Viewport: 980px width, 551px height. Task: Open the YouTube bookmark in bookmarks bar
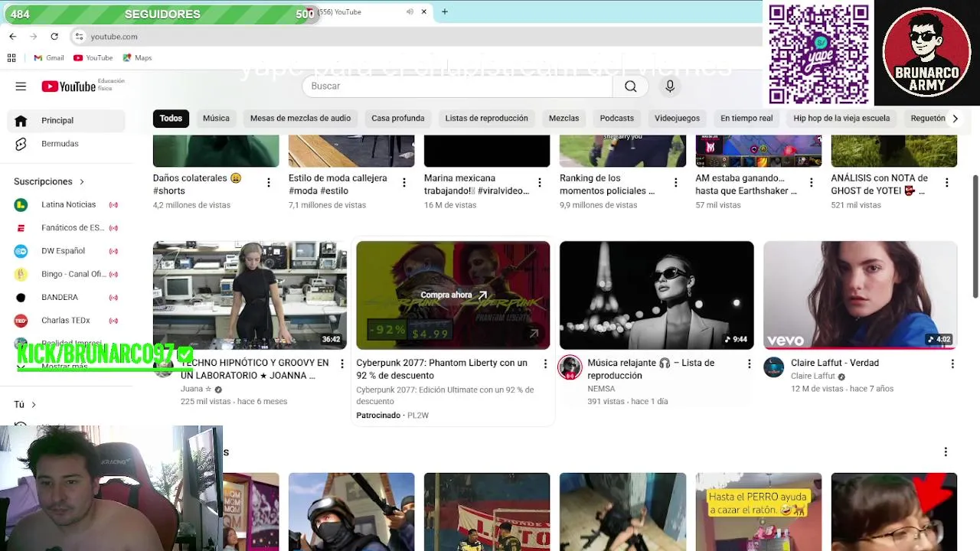tap(93, 58)
